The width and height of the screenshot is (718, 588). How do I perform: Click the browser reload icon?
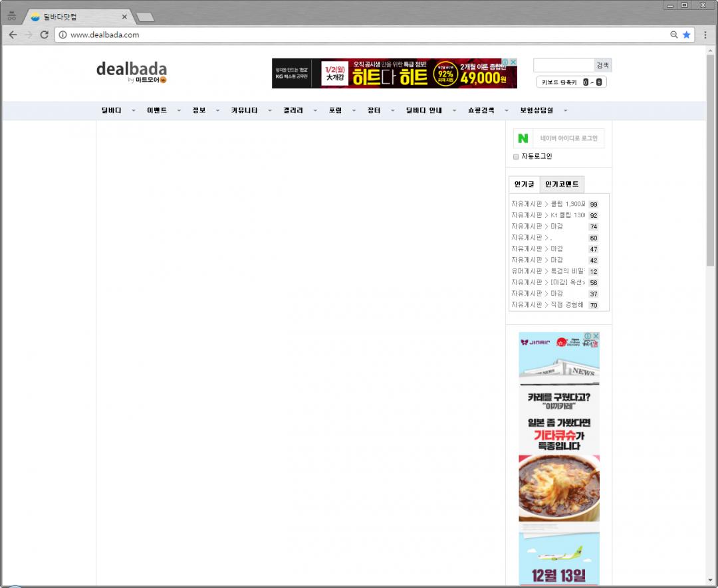pyautogui.click(x=45, y=35)
